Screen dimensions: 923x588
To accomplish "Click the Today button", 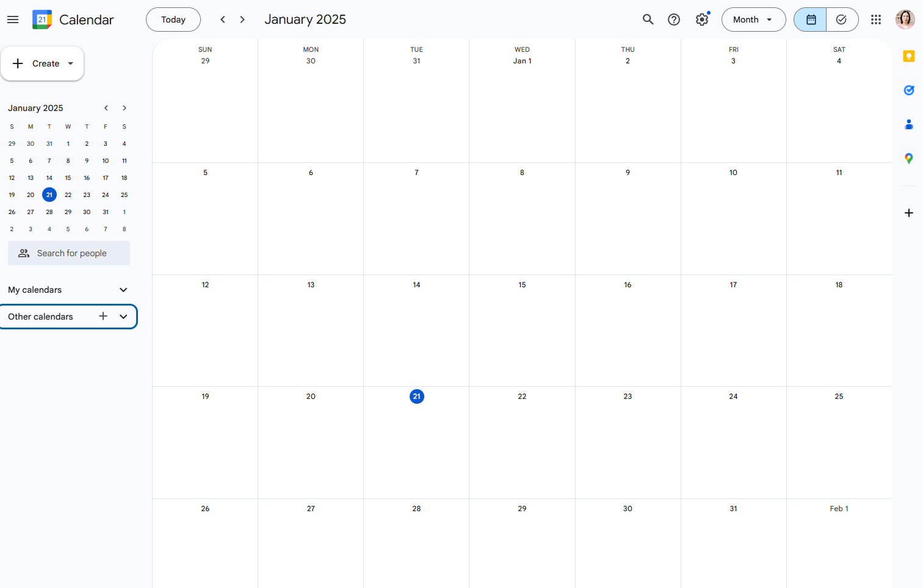I will click(173, 19).
